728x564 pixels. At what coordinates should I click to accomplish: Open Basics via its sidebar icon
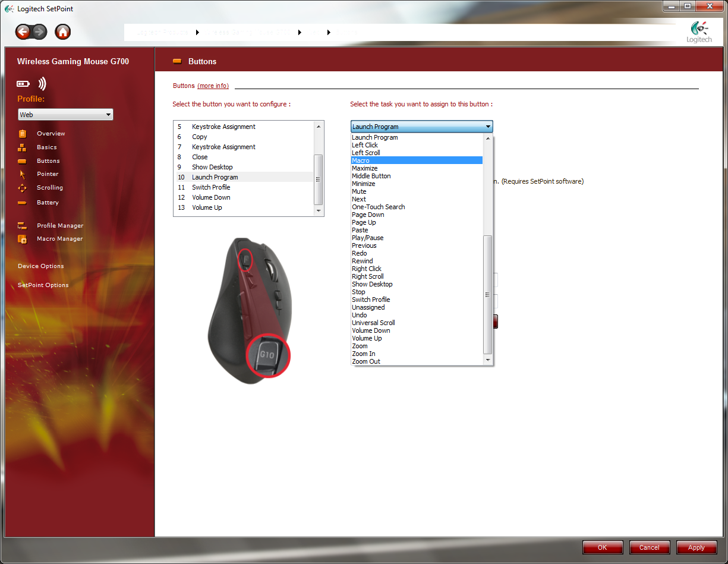(23, 147)
